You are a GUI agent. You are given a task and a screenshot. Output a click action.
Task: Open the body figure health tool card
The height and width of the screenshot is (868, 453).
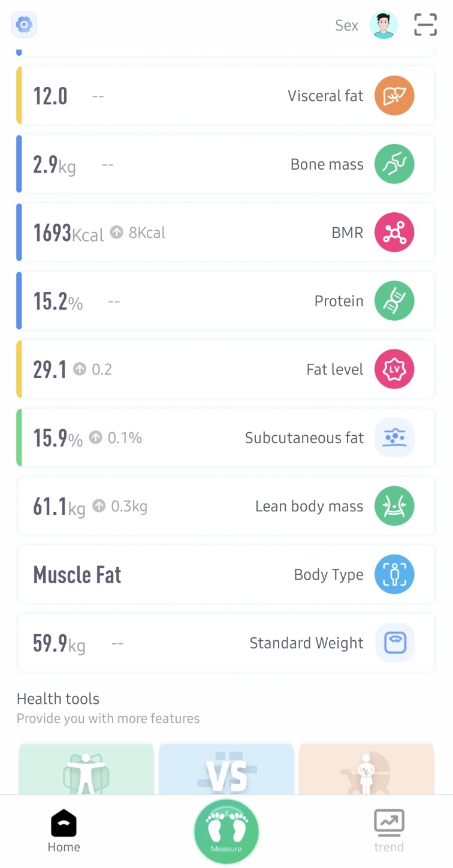click(86, 770)
